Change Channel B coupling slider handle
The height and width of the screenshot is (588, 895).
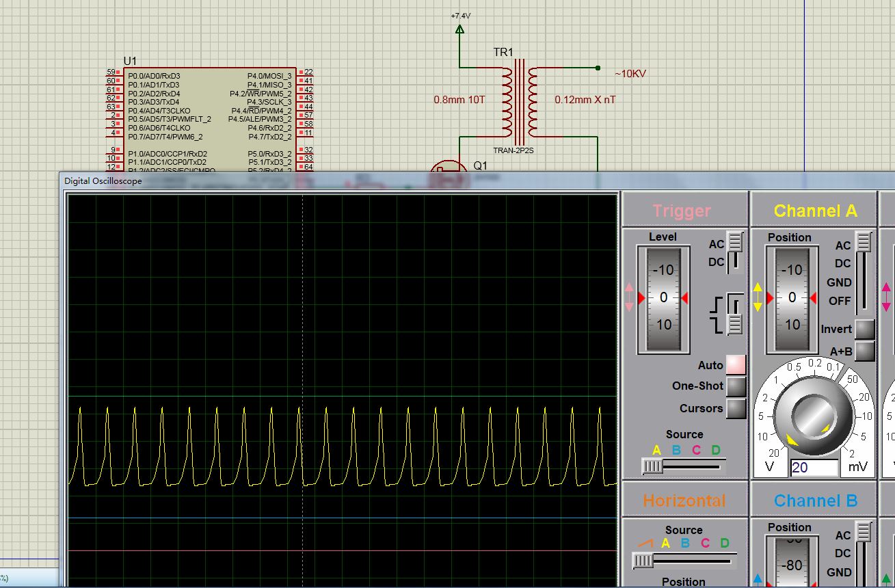pos(864,532)
